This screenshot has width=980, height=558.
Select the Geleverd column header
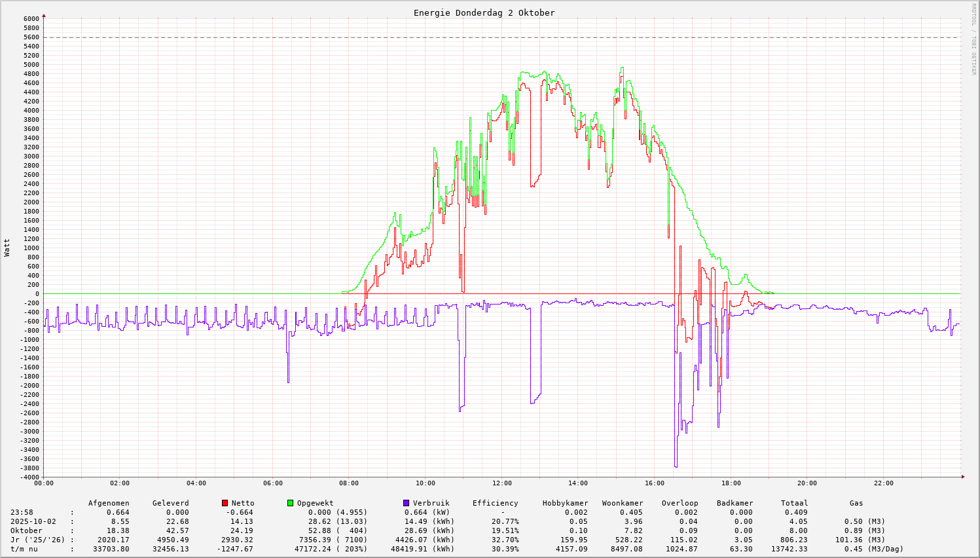(170, 503)
